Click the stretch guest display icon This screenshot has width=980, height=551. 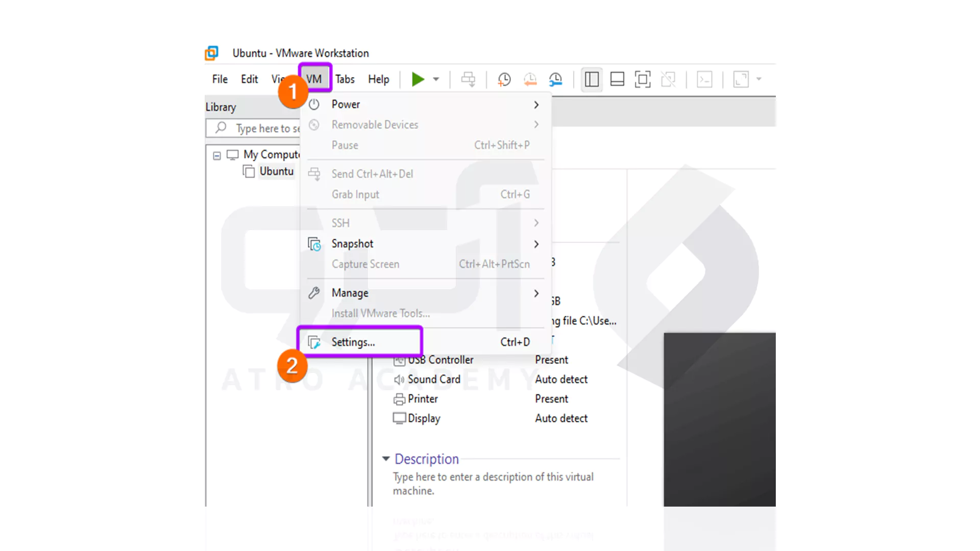(741, 79)
